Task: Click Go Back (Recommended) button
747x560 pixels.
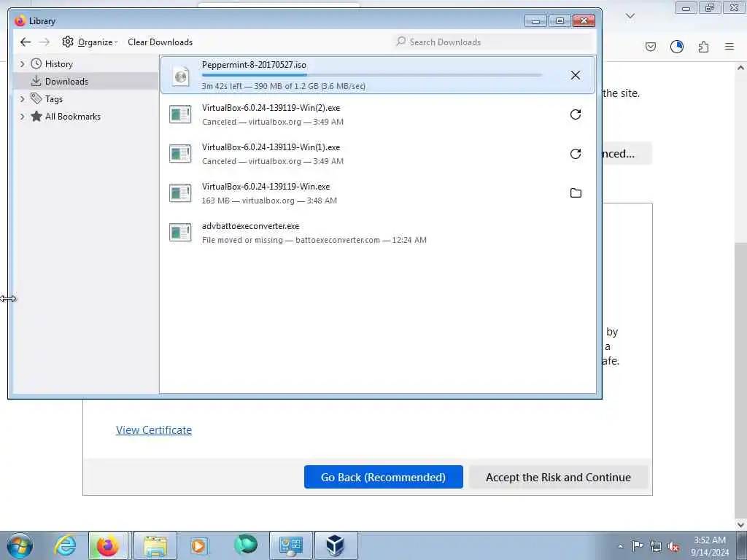Action: click(384, 477)
